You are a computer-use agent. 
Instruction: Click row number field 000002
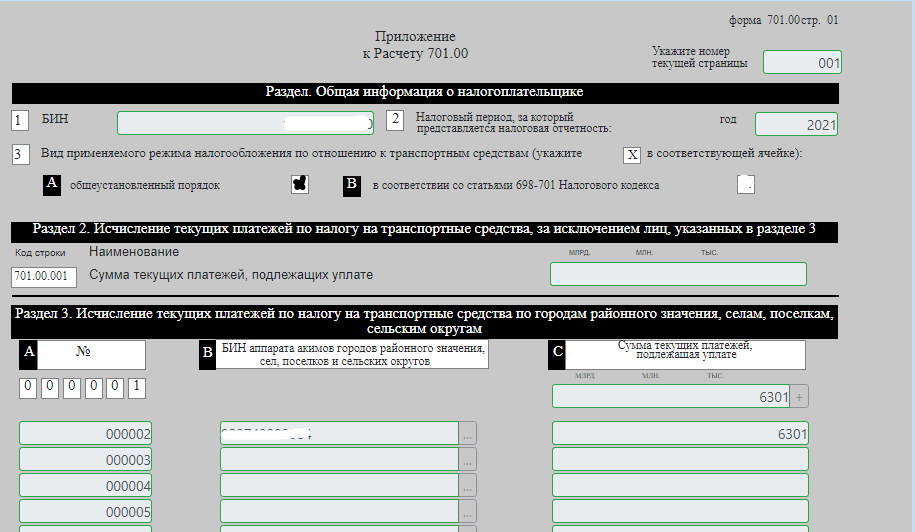[x=86, y=434]
